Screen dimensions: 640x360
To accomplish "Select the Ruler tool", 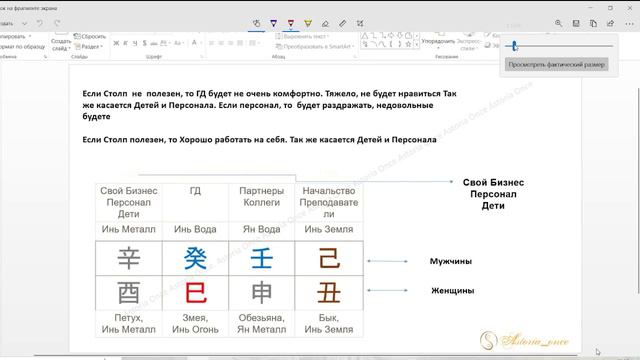I will (x=342, y=24).
